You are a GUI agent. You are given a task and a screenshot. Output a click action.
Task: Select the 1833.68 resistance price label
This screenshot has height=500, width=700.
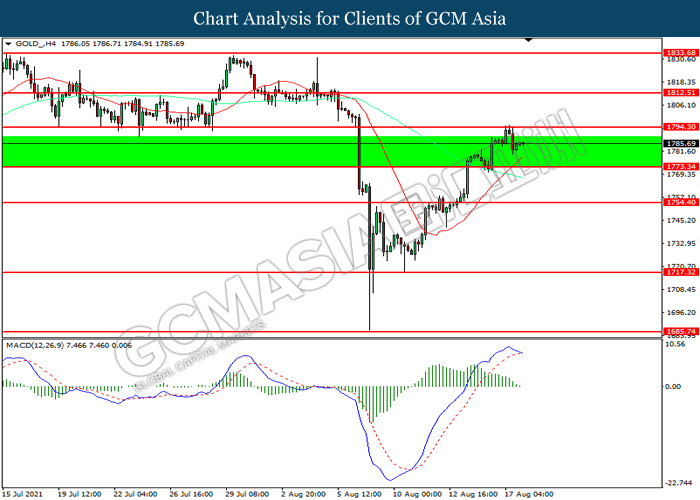click(681, 53)
